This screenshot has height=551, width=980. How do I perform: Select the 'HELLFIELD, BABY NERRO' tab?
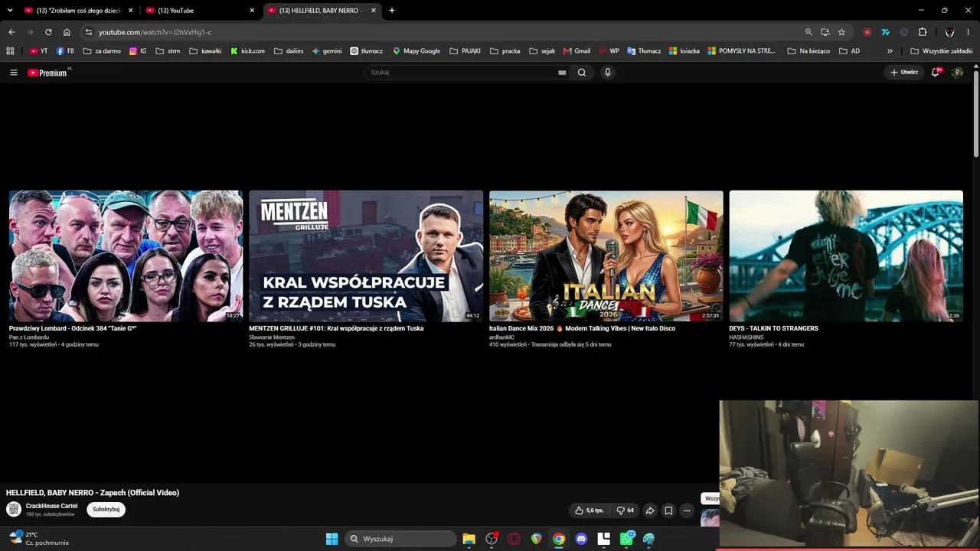click(x=322, y=11)
